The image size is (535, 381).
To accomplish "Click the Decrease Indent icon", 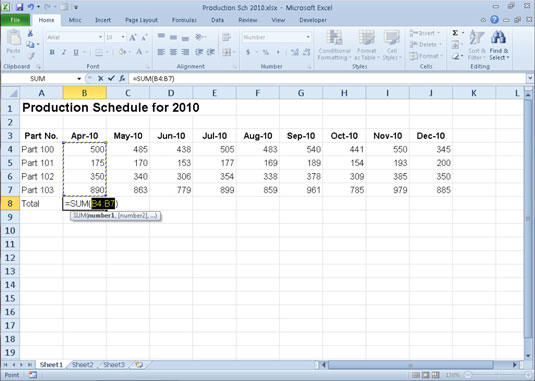I will pyautogui.click(x=199, y=52).
